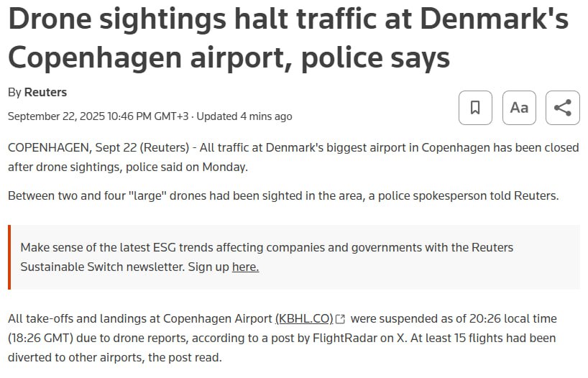Click the paragraph about "large" drones sighted
This screenshot has width=588, height=378.
283,195
